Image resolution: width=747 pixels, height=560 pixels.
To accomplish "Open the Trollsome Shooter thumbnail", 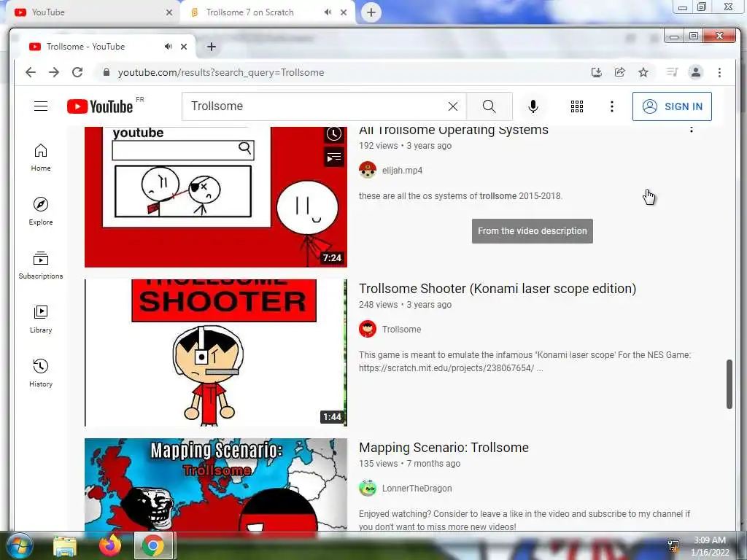I will tap(216, 353).
